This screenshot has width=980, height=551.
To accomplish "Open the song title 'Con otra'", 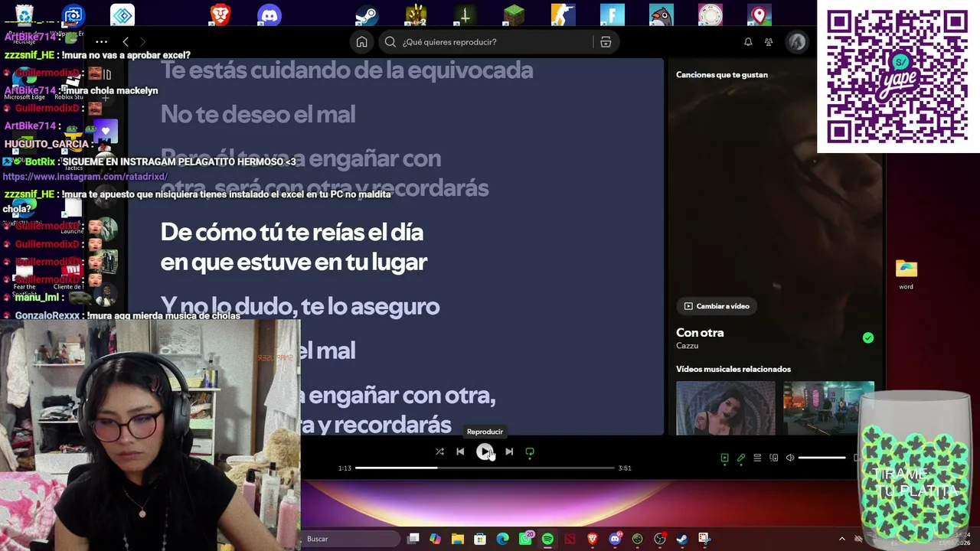I will click(x=700, y=333).
